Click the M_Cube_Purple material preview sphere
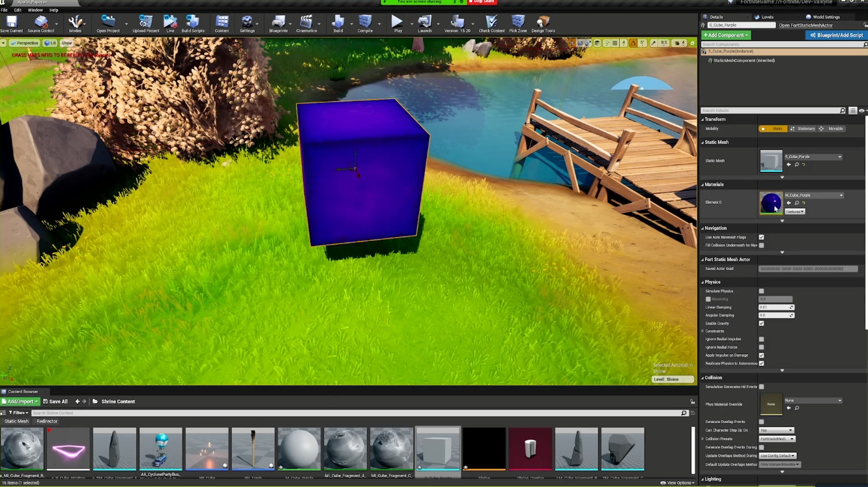Image resolution: width=868 pixels, height=487 pixels. [x=771, y=202]
